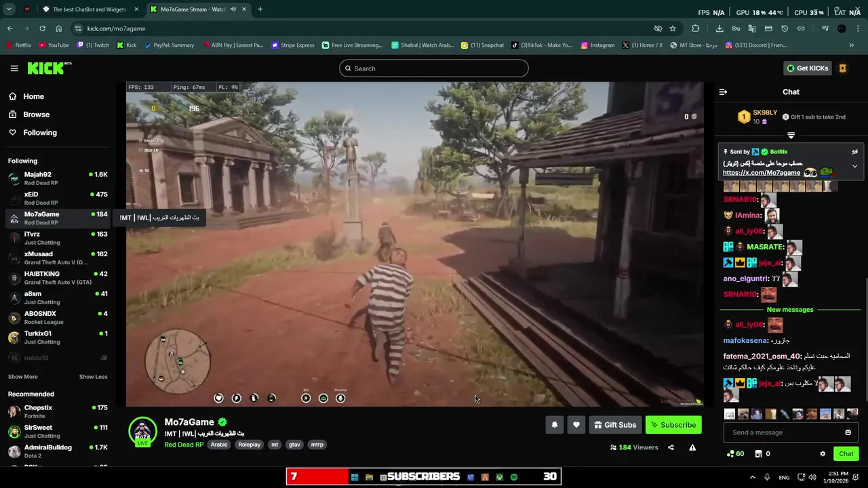Click the KICK logo to go home
Image resolution: width=868 pixels, height=488 pixels.
point(49,68)
